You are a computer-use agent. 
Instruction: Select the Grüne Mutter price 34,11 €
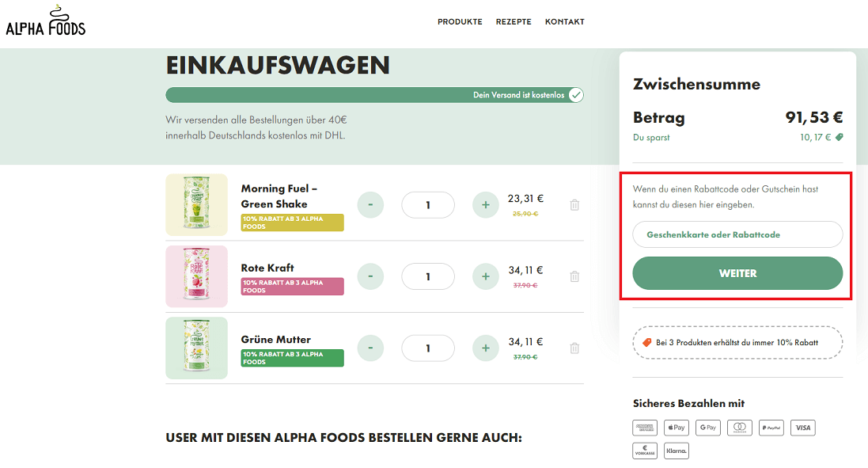click(525, 342)
